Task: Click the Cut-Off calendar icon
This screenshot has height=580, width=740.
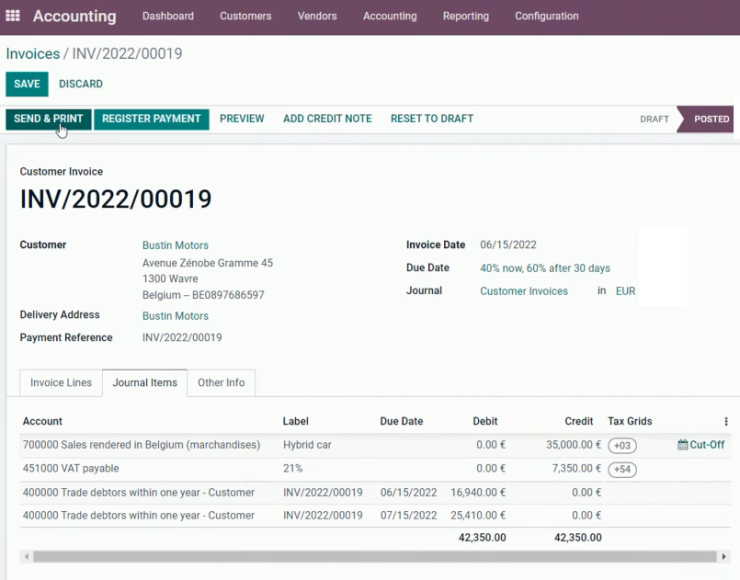Action: 682,445
